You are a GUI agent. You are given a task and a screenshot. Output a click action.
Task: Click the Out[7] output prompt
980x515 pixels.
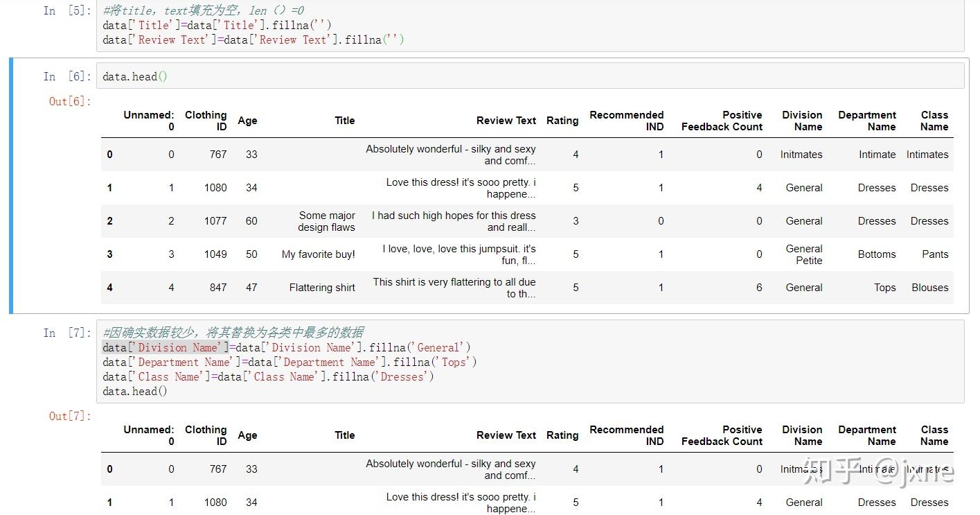(x=69, y=417)
